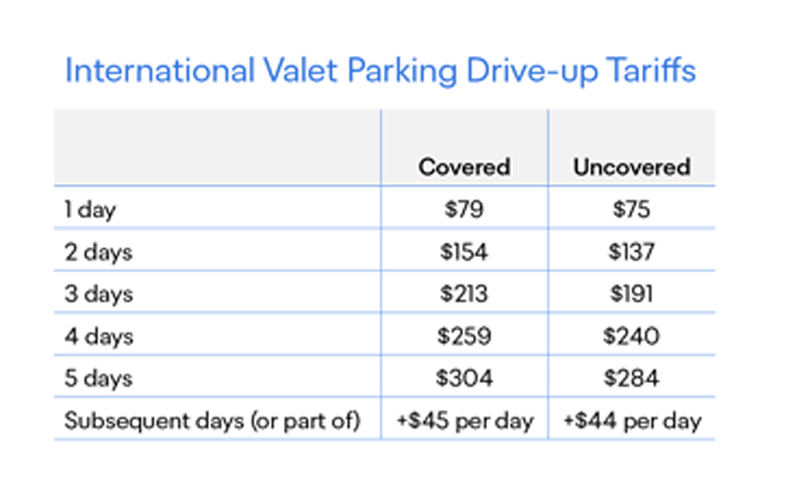Click the 2 days row label
The width and height of the screenshot is (800, 500).
tap(98, 252)
